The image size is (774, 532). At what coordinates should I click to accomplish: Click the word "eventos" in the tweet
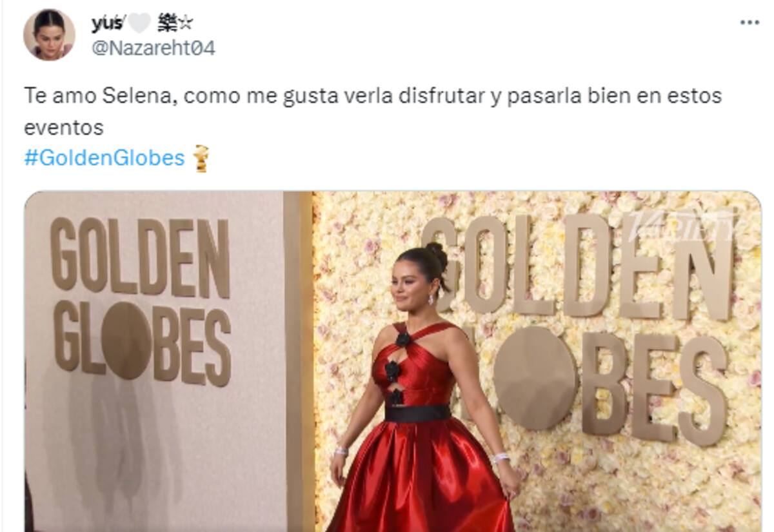point(64,127)
